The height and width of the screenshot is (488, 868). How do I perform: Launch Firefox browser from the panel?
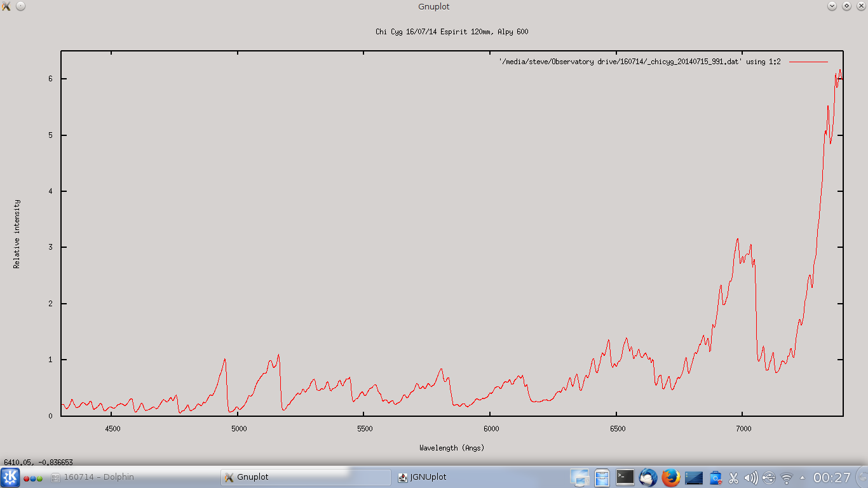click(670, 477)
